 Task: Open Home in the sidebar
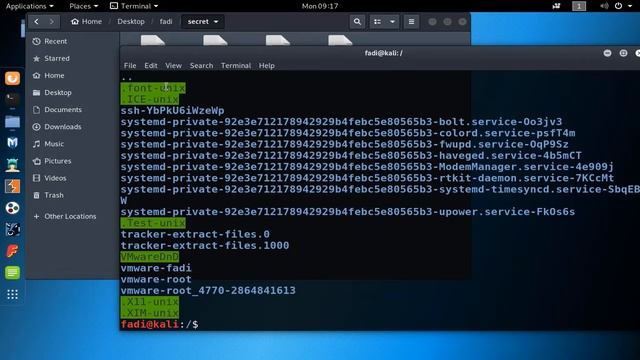[48, 76]
